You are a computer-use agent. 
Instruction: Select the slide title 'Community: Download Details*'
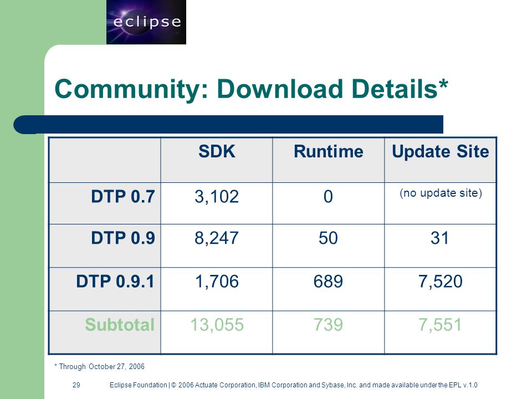pos(252,89)
